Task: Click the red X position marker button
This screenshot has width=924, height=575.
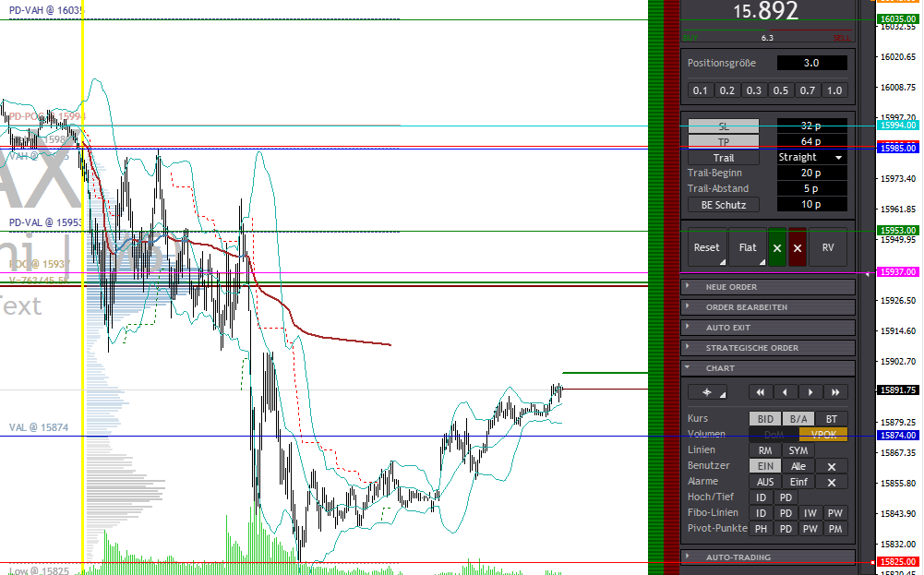Action: (798, 247)
